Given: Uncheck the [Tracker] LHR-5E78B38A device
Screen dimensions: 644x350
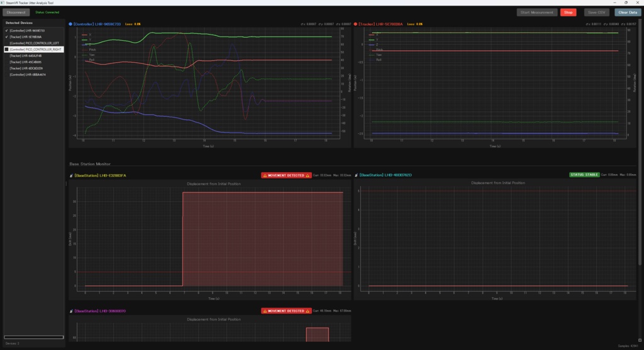Looking at the screenshot, I should point(6,37).
